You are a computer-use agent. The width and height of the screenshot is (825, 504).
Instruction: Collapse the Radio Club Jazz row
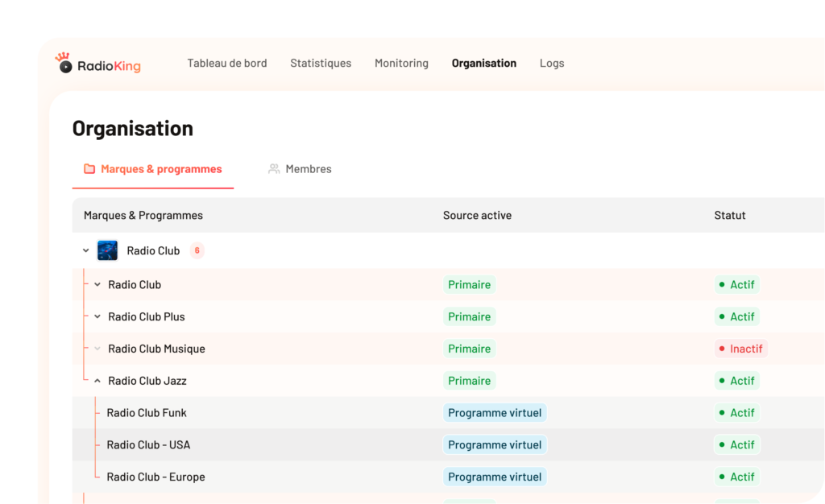(x=97, y=381)
